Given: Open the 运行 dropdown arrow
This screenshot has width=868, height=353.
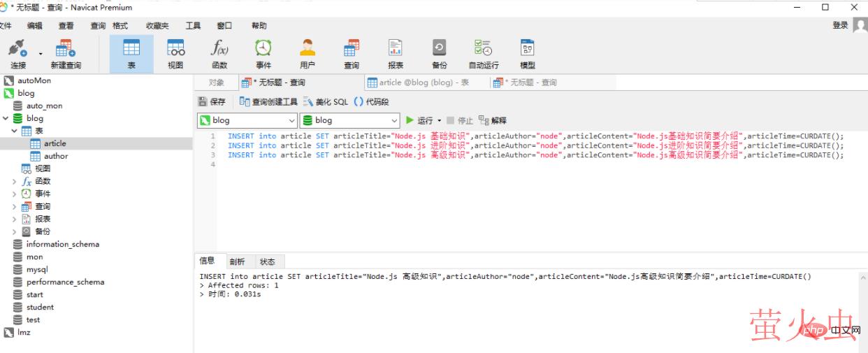Looking at the screenshot, I should pyautogui.click(x=440, y=120).
